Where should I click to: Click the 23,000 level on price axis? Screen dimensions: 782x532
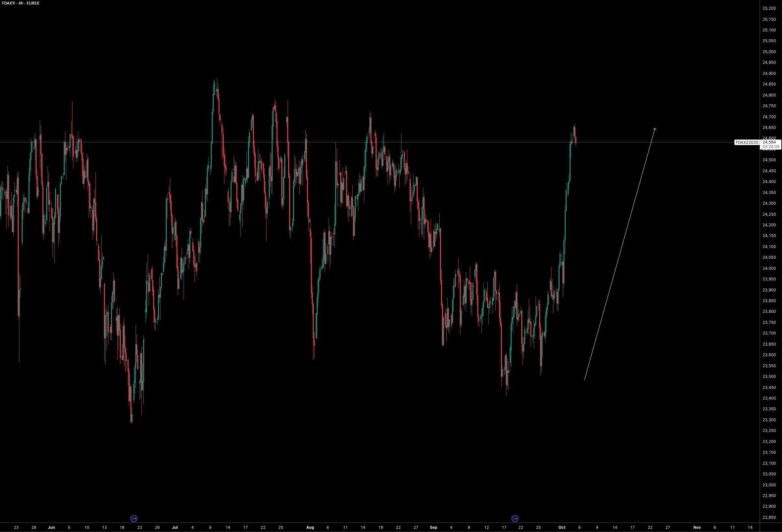[769, 485]
